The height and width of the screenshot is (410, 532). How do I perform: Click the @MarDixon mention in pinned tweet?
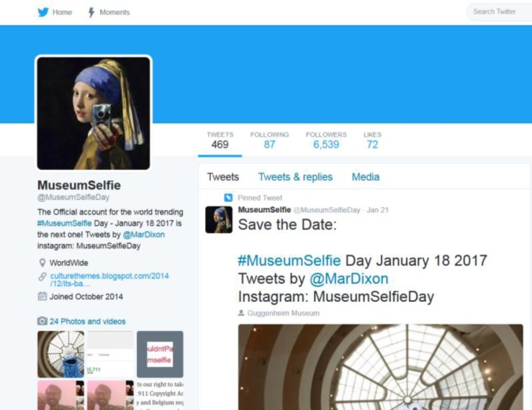(349, 279)
